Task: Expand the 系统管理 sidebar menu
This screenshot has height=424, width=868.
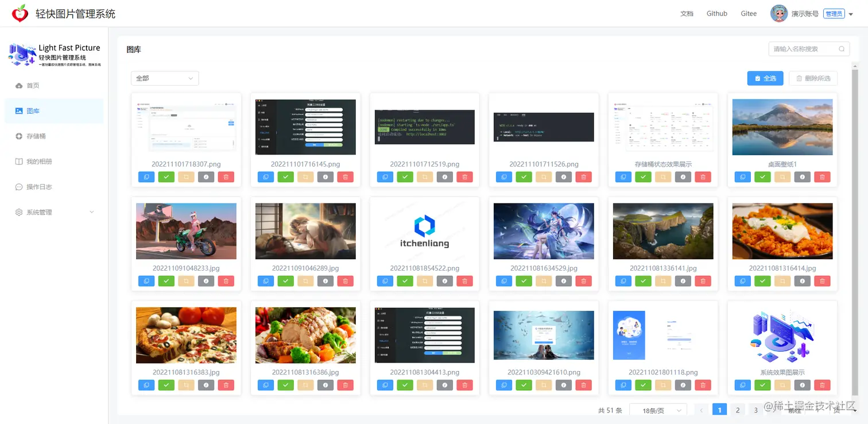Action: tap(54, 212)
